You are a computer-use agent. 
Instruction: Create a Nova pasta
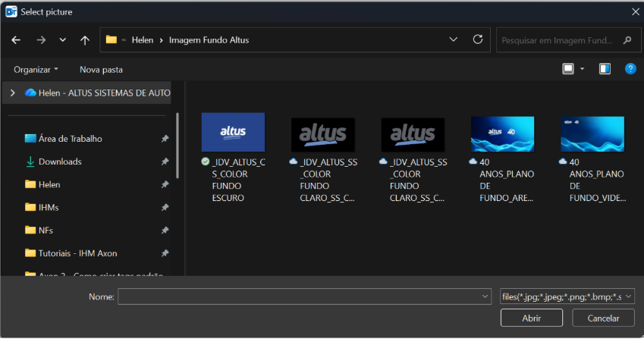(101, 70)
